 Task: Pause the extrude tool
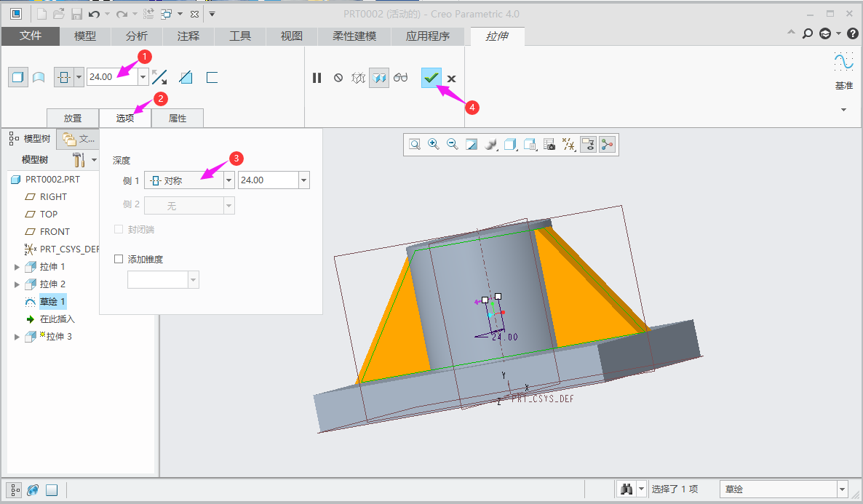pos(317,78)
